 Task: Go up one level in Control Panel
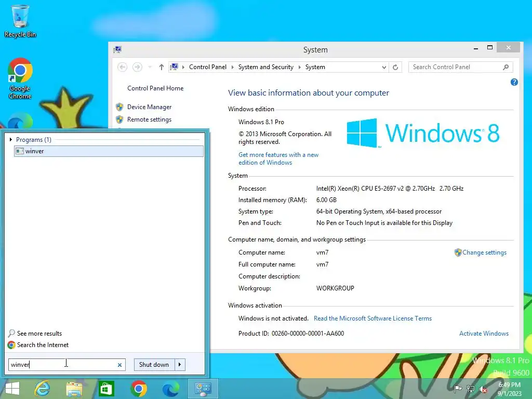click(162, 67)
